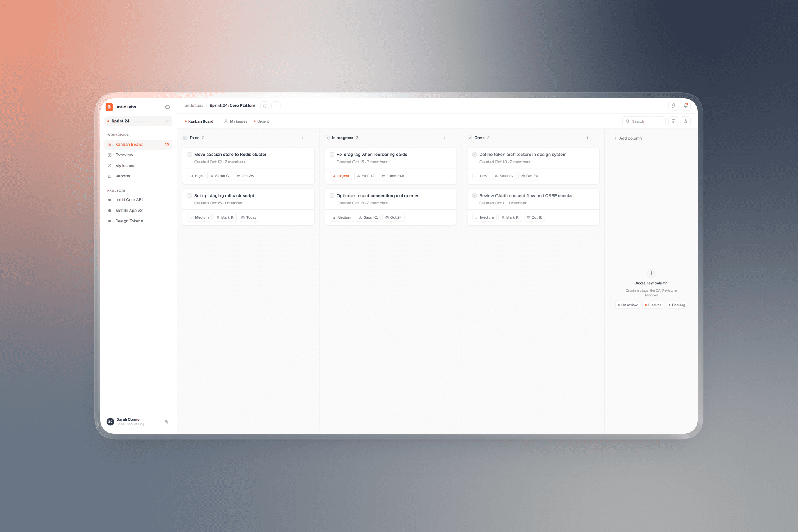Click the settings icon next to Sarah Connor

click(x=167, y=421)
